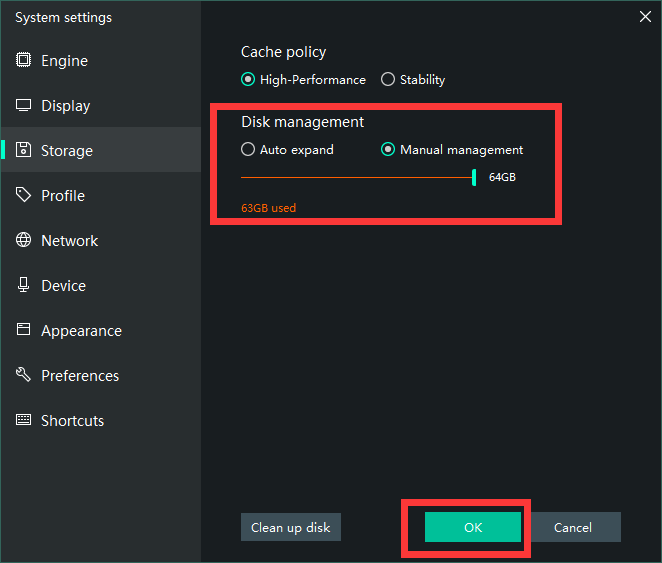Switch to the Network settings label

(69, 241)
